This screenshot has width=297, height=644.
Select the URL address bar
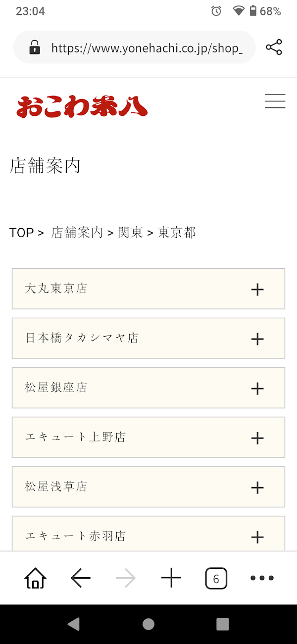click(147, 48)
